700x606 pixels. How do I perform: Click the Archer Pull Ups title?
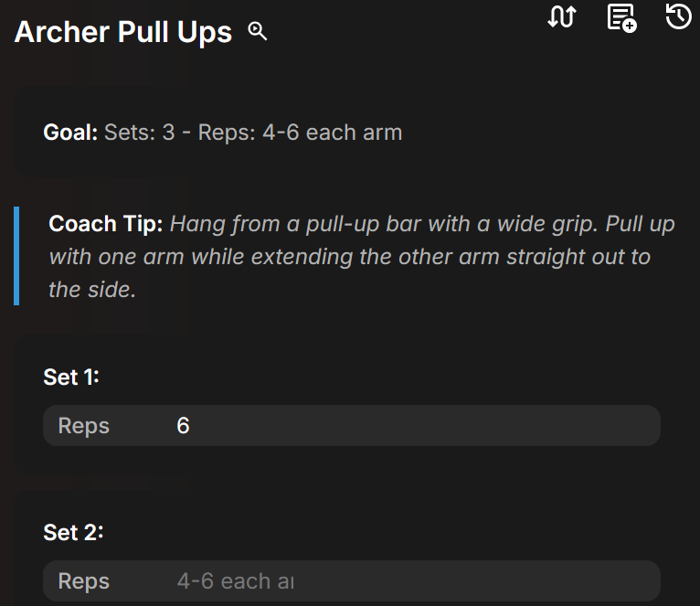pyautogui.click(x=123, y=32)
